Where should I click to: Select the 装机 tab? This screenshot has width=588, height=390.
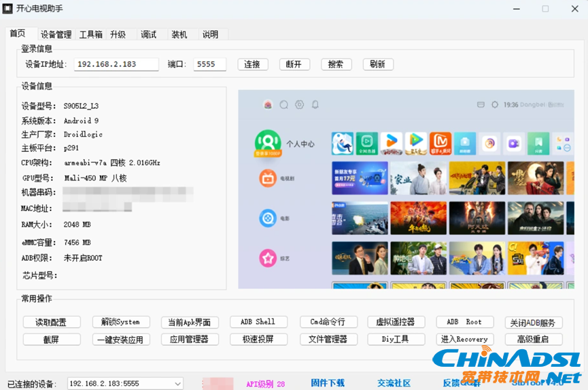tap(179, 35)
